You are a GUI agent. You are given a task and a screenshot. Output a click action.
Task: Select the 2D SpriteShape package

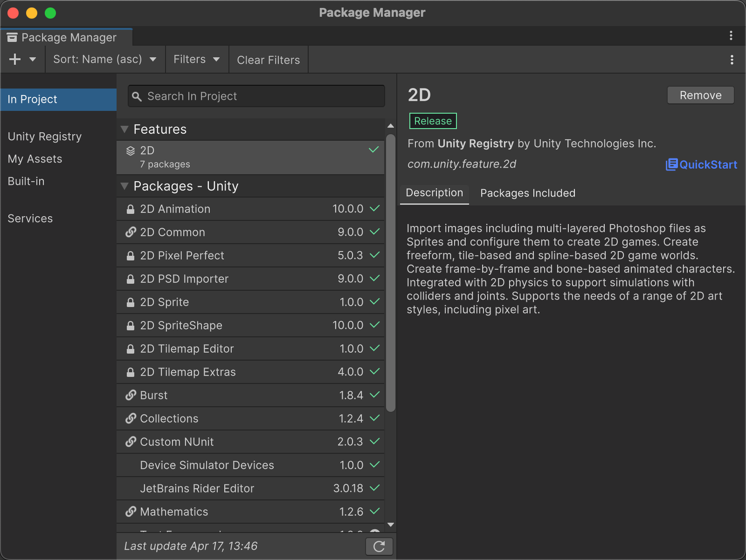(x=250, y=325)
